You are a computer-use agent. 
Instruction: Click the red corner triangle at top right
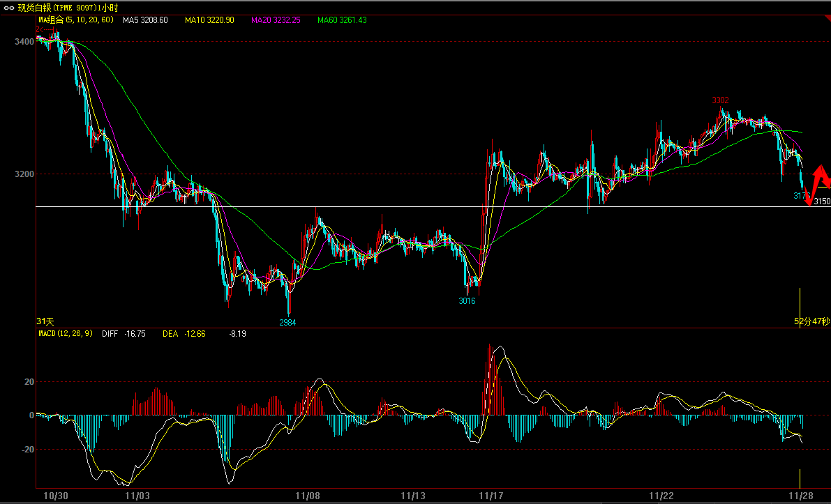pyautogui.click(x=825, y=20)
